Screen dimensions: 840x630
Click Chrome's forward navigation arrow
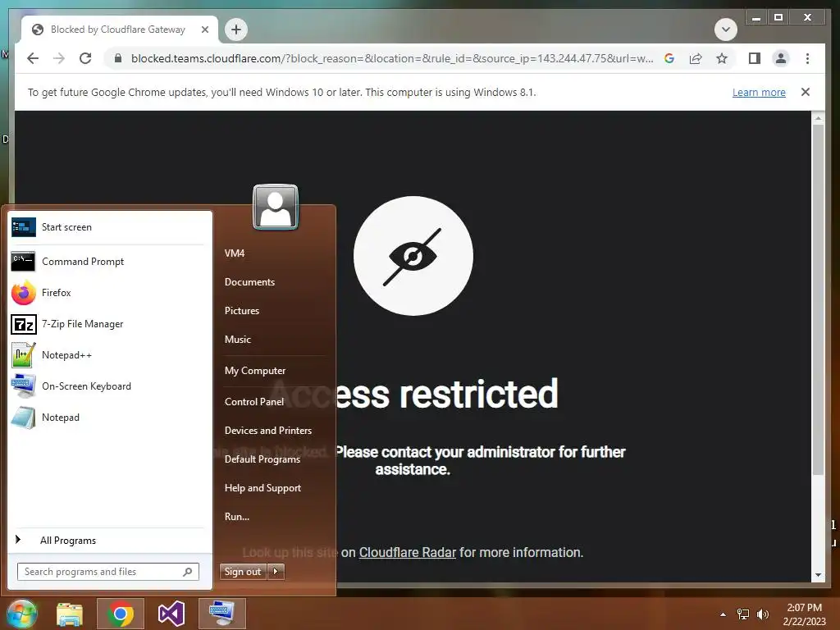coord(59,58)
